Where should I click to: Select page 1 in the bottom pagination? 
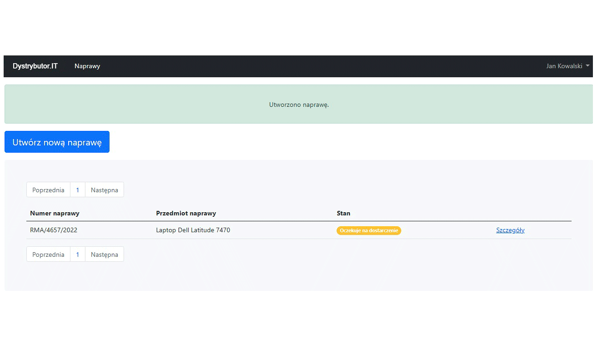(x=78, y=254)
